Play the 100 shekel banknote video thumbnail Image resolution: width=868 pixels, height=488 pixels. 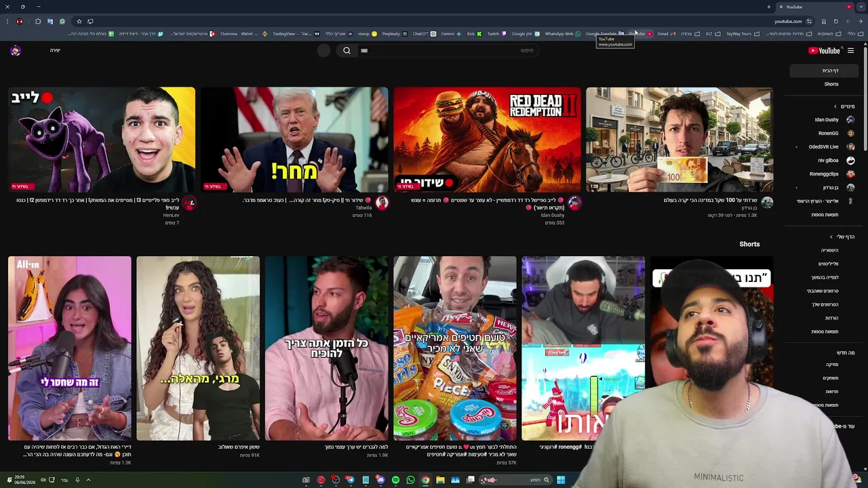pos(679,140)
